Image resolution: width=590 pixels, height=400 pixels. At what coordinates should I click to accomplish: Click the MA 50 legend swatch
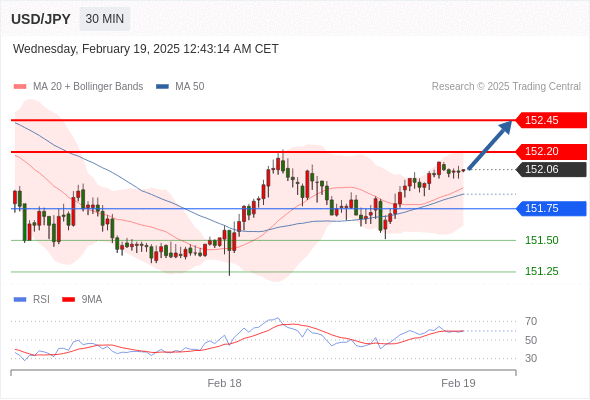click(162, 87)
